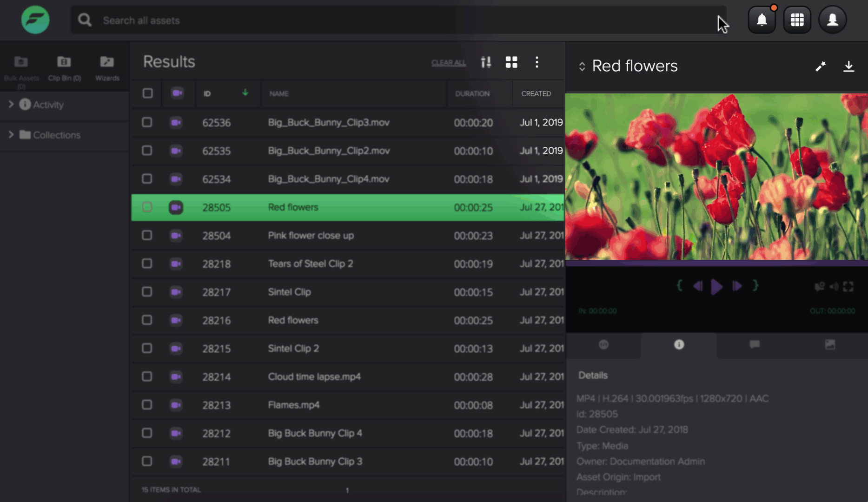Check the box for Big_Buck_Bunny_Clip3.mov
This screenshot has width=868, height=502.
tap(147, 122)
